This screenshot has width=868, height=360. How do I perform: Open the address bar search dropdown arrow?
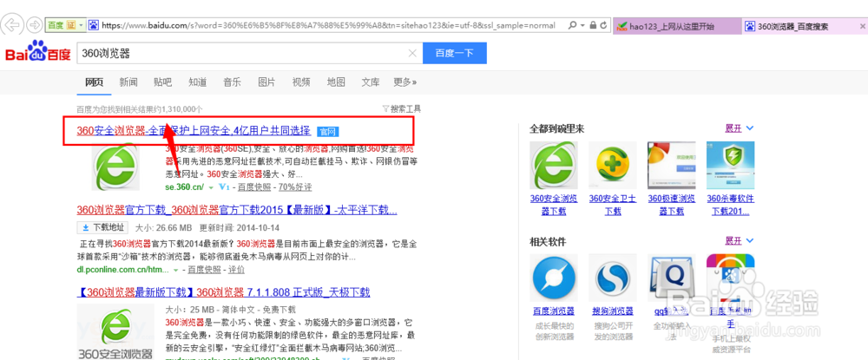coord(582,25)
